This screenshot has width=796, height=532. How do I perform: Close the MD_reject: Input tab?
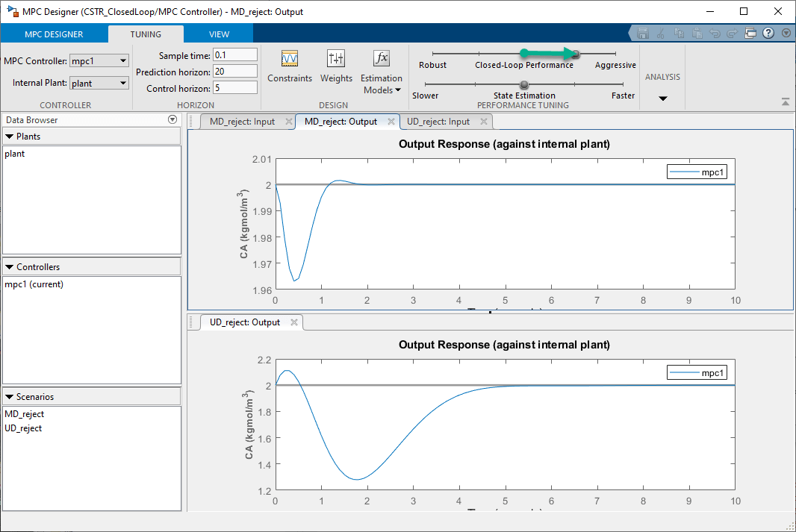click(x=288, y=122)
